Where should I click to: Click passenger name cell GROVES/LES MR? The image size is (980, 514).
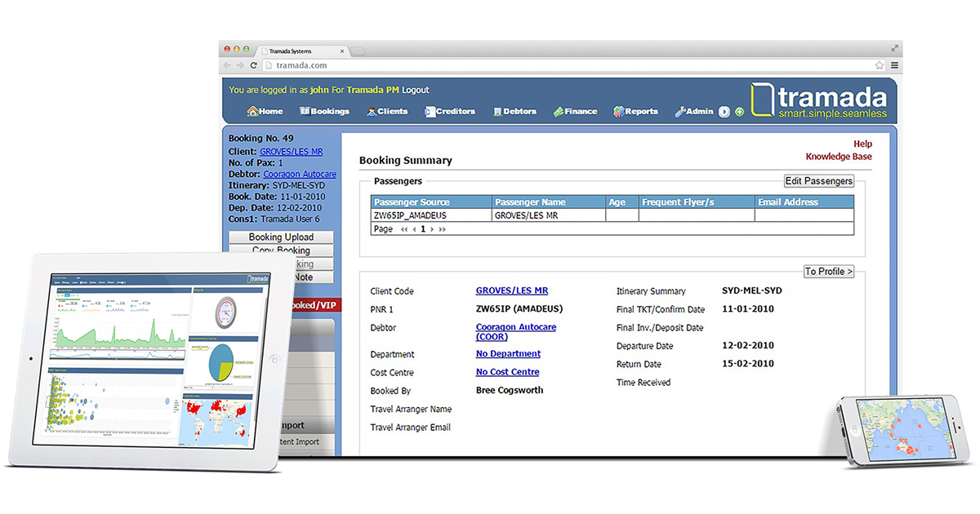coord(549,215)
